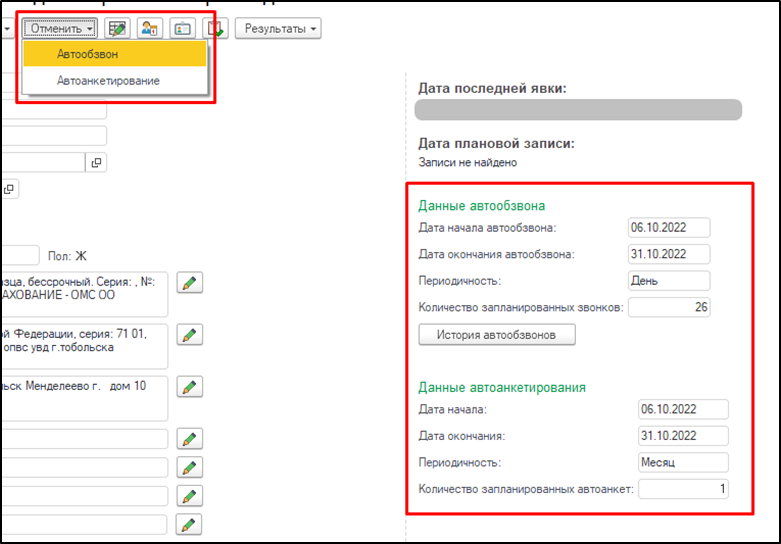Choose Автоанкетирование in the menu
The width and height of the screenshot is (781, 544).
tap(114, 80)
